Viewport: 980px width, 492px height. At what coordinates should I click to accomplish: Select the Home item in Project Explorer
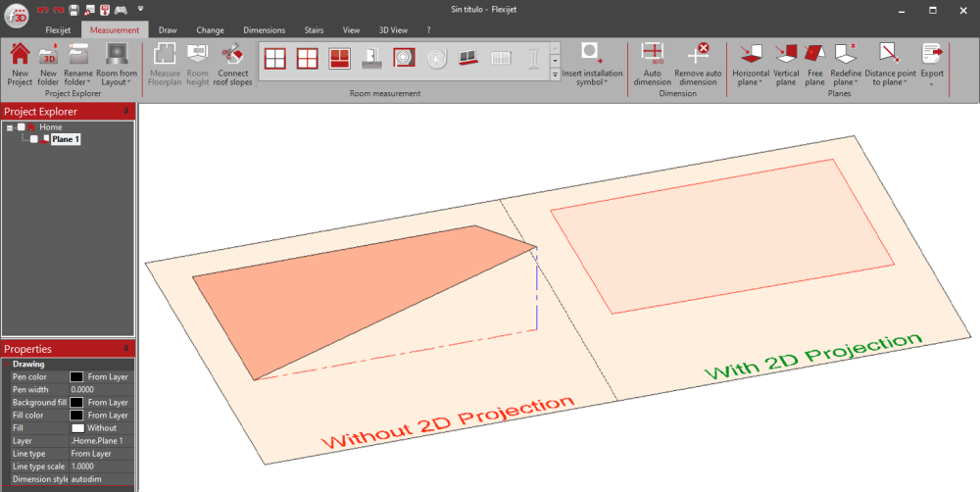pos(51,126)
